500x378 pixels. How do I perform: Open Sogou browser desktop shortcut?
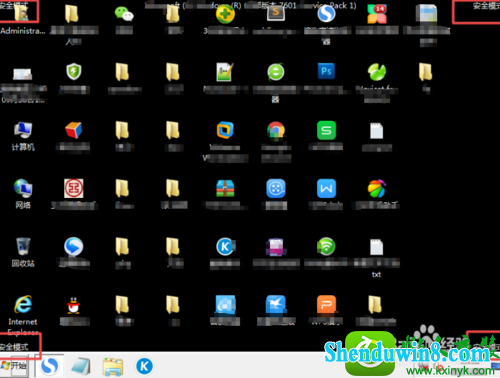[x=326, y=14]
